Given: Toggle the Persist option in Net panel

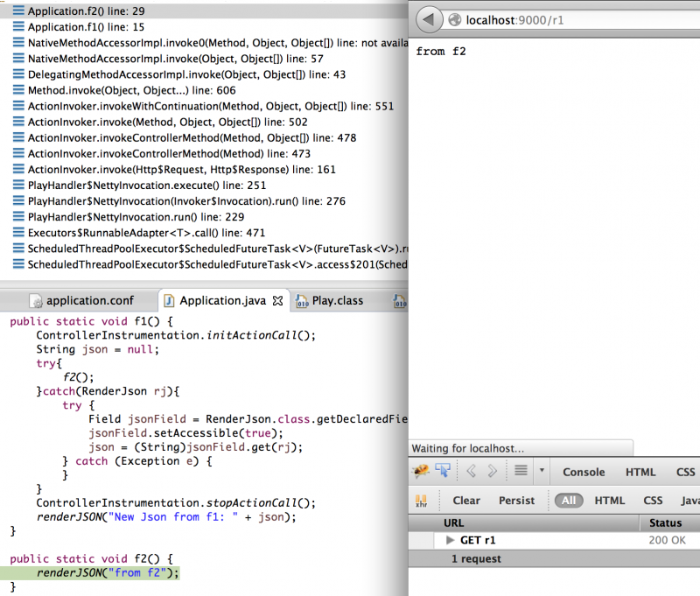Looking at the screenshot, I should pos(516,501).
